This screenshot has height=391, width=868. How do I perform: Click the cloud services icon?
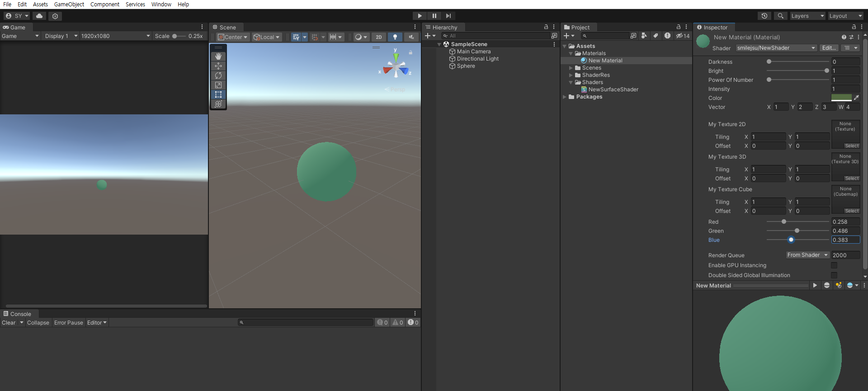tap(40, 16)
